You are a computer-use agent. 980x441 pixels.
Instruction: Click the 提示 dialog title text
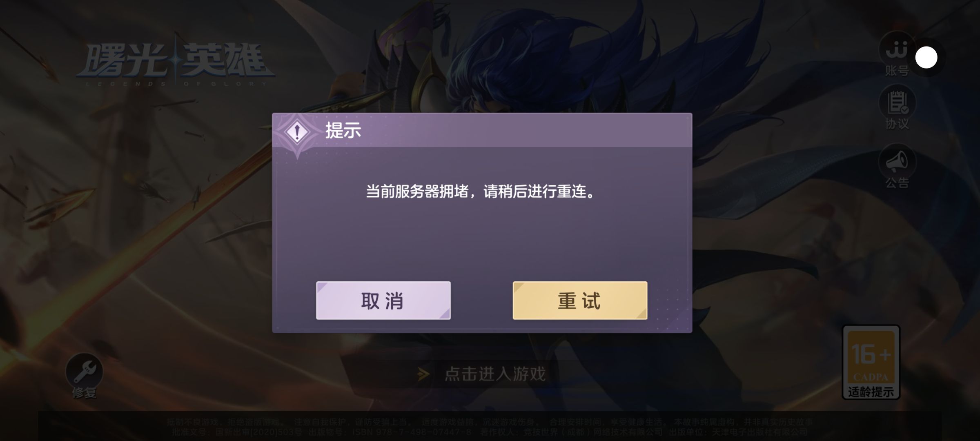click(343, 131)
